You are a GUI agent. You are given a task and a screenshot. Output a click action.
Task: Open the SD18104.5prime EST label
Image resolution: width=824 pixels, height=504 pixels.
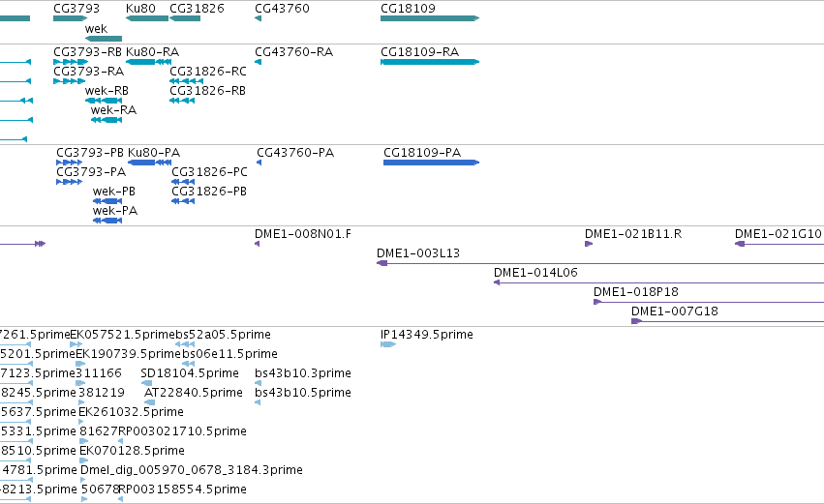(x=190, y=373)
